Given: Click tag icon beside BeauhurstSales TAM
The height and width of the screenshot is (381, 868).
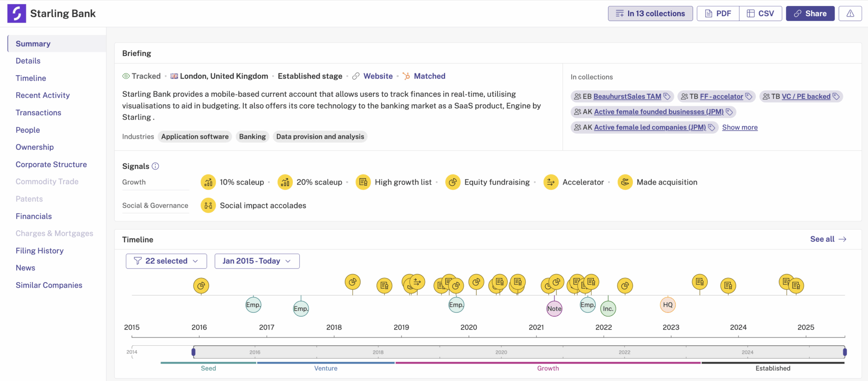Looking at the screenshot, I should (x=667, y=96).
